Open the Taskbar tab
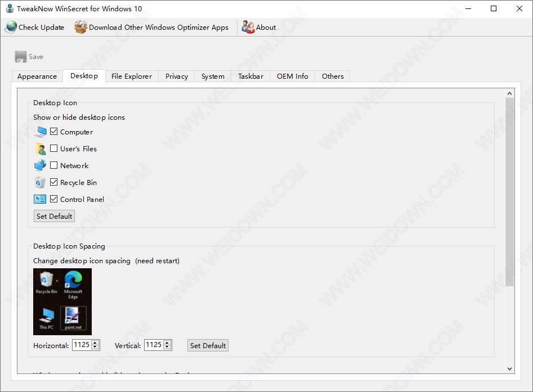The height and width of the screenshot is (392, 533). pyautogui.click(x=250, y=76)
